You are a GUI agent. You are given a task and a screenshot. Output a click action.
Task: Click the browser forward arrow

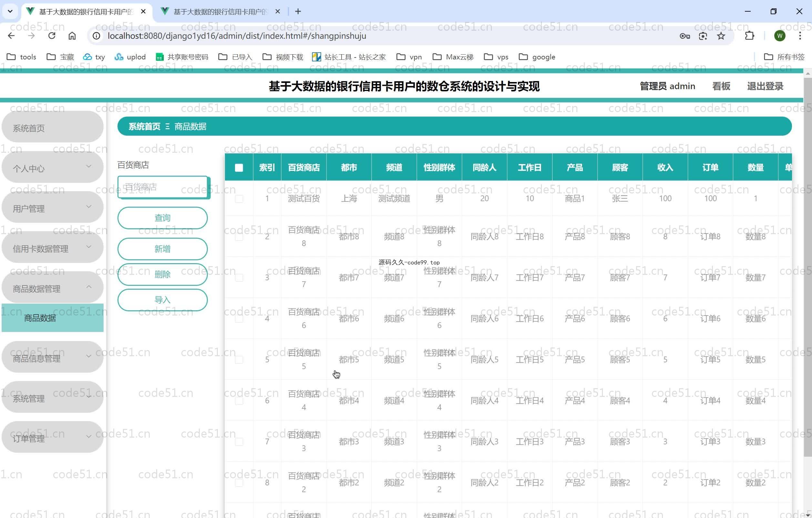click(31, 36)
